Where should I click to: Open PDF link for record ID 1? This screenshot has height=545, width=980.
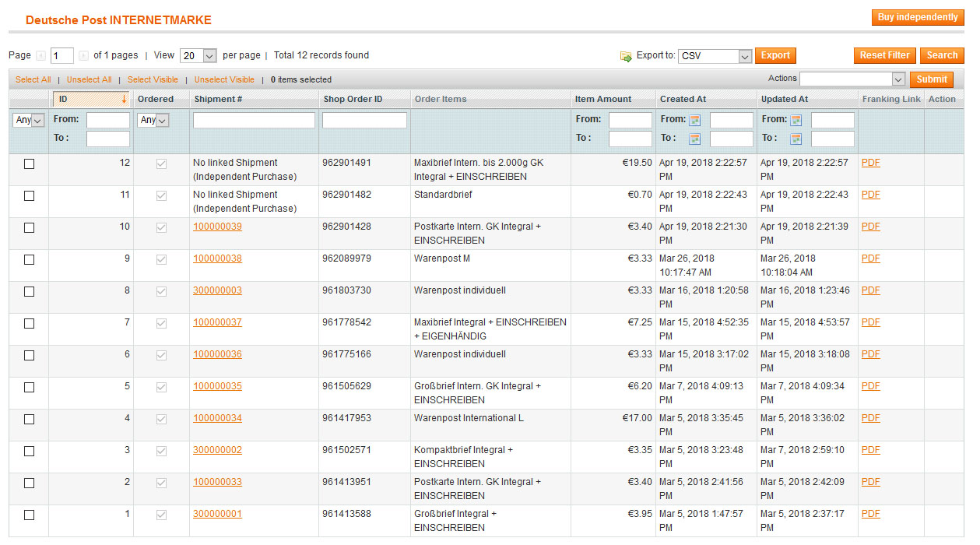point(870,514)
